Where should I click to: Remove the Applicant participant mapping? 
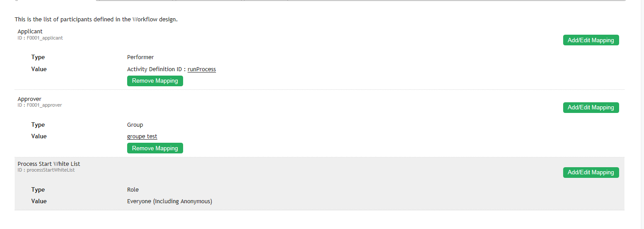click(x=155, y=81)
